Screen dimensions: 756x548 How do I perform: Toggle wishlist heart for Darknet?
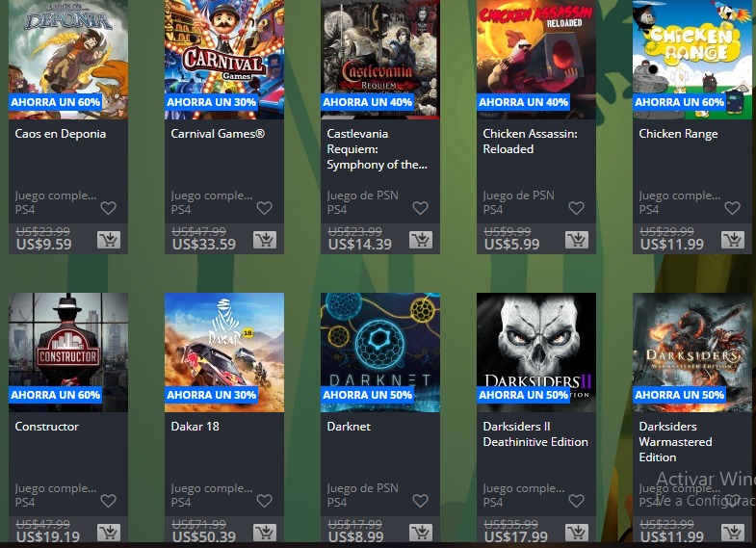[421, 501]
